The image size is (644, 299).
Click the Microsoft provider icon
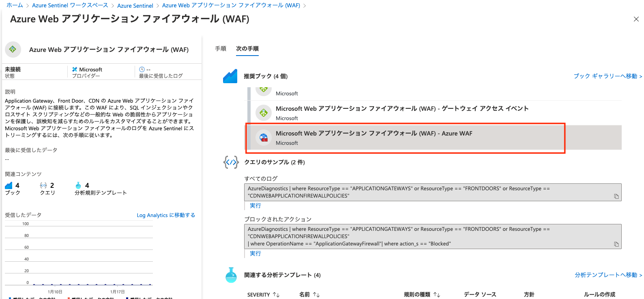tap(75, 69)
